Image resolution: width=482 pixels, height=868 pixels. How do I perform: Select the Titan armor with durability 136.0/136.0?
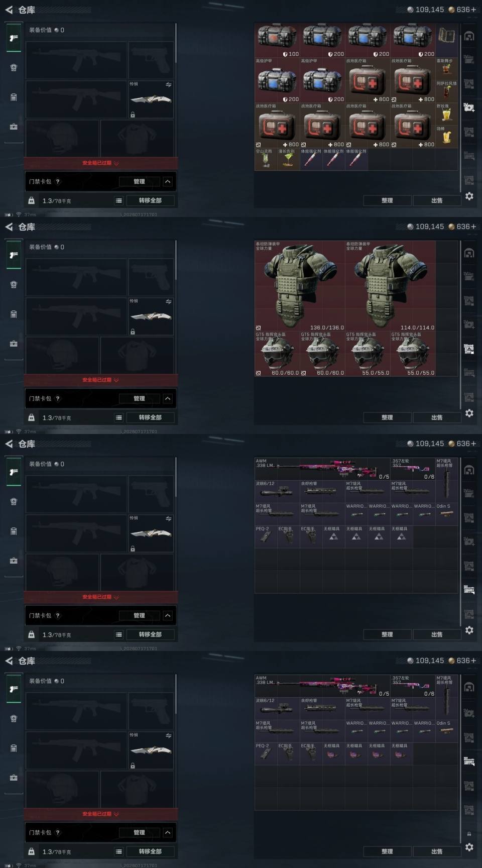[x=300, y=285]
